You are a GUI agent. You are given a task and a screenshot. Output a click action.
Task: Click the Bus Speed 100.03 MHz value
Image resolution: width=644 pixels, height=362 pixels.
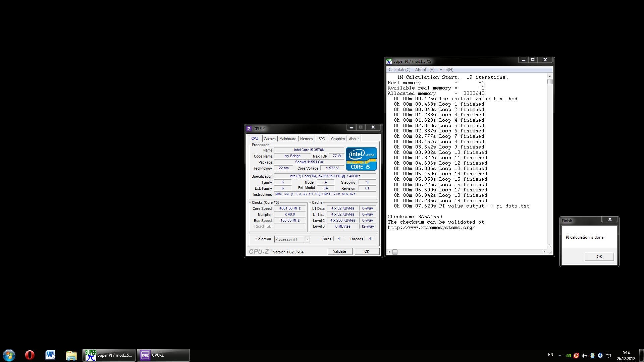(x=290, y=221)
